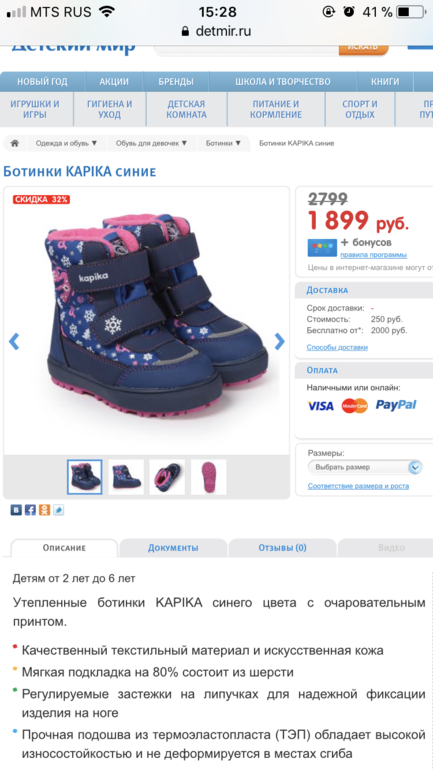433x770 pixels.
Task: Switch to the 'Отзывы (0)' tab
Action: click(282, 548)
